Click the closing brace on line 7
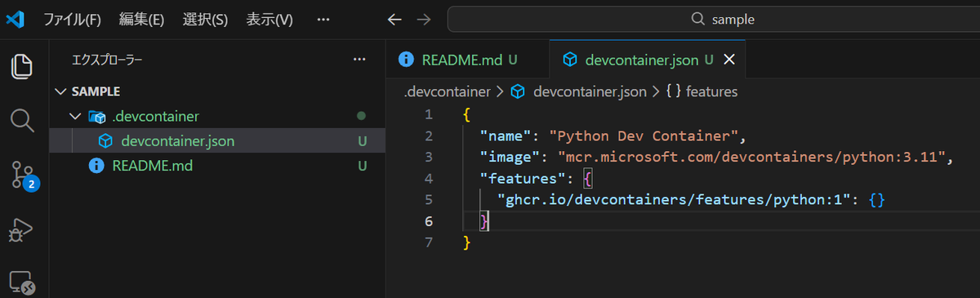The image size is (980, 298). 467,242
